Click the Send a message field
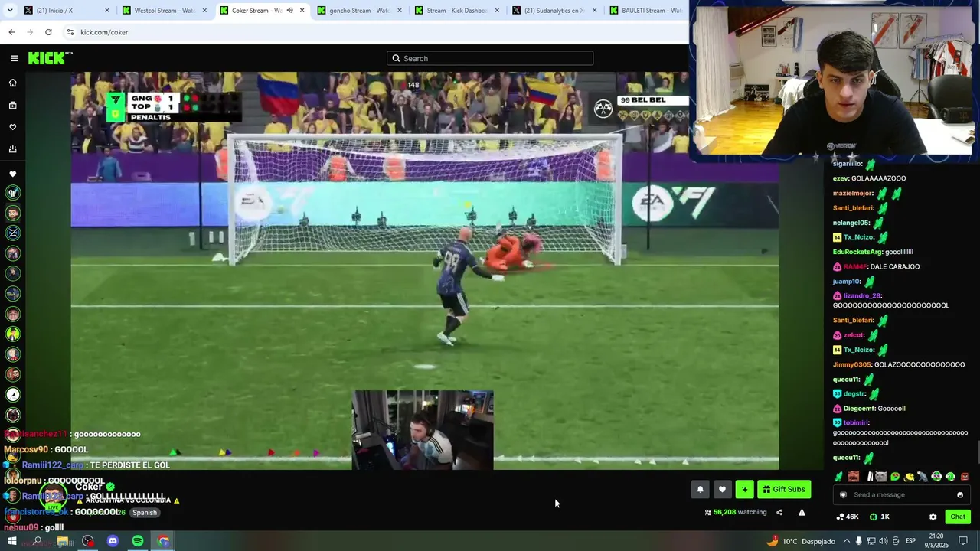This screenshot has height=551, width=980. point(902,495)
